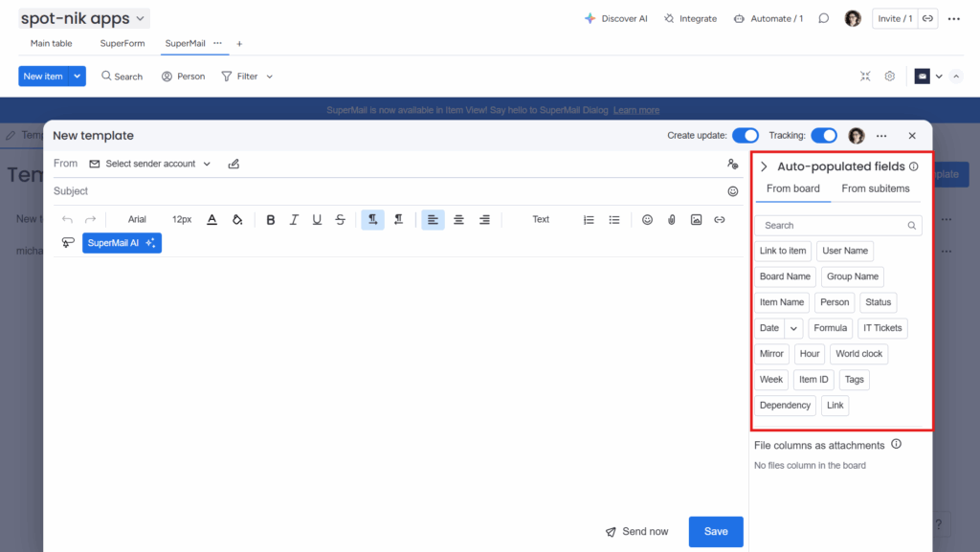
Task: Center align the text
Action: 458,220
